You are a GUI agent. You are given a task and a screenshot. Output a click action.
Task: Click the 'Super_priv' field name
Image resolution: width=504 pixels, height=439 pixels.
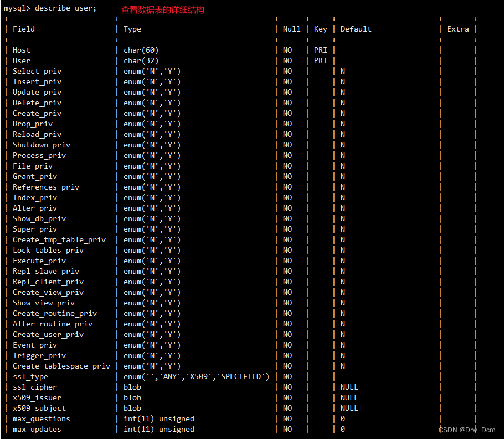pos(35,229)
